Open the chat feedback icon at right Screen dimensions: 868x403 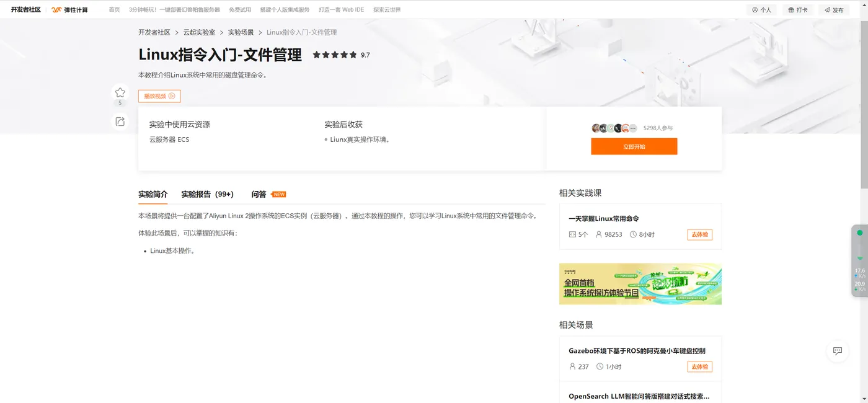tap(837, 351)
